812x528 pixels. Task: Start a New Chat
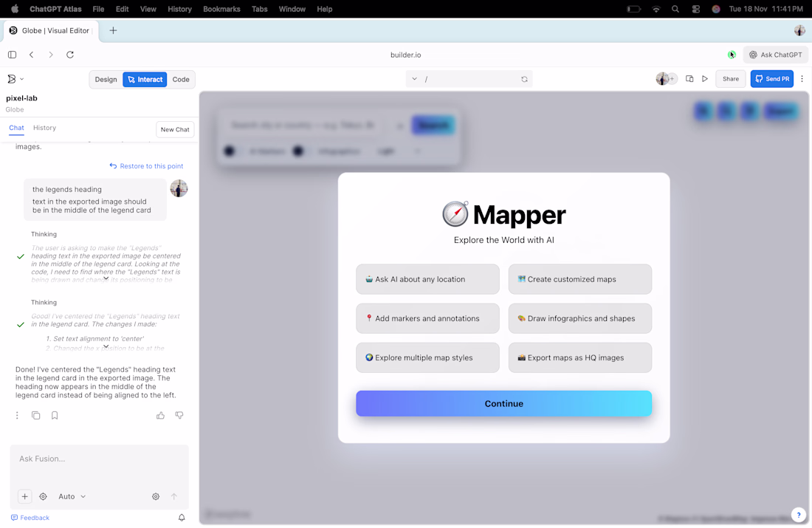point(175,129)
